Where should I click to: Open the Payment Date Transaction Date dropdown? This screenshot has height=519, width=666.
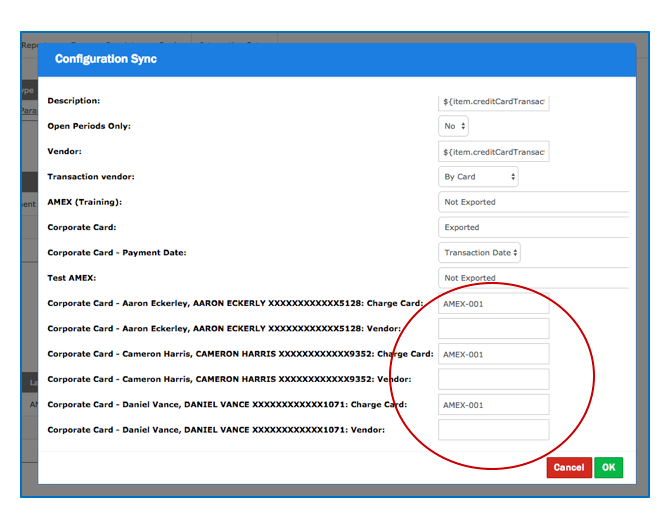pyautogui.click(x=480, y=253)
